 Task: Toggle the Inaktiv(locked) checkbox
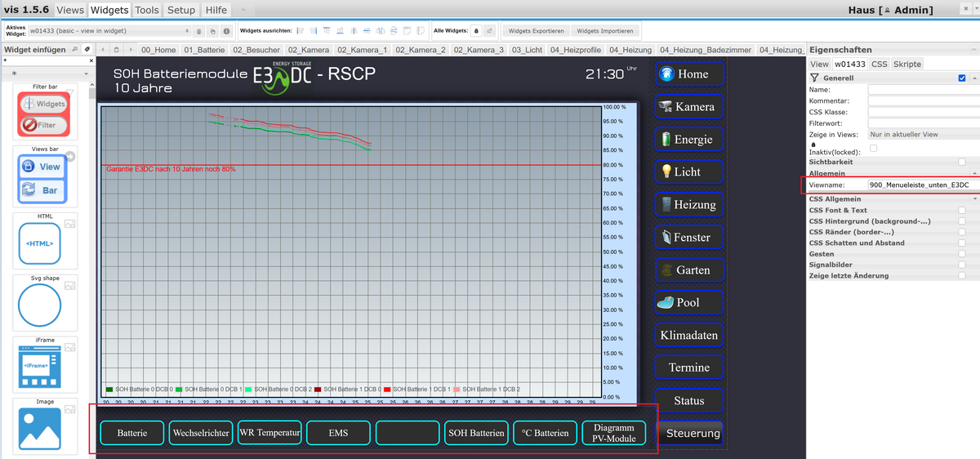tap(874, 148)
